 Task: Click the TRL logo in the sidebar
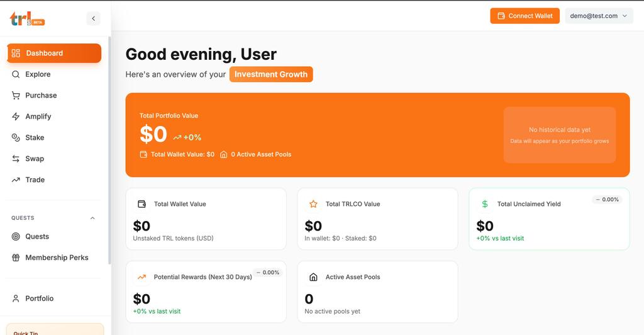click(26, 19)
